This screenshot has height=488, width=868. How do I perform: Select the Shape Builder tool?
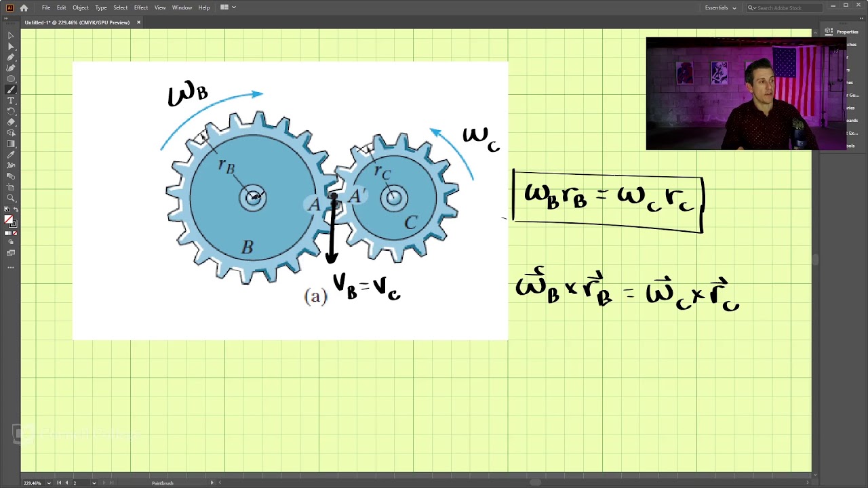[x=11, y=133]
